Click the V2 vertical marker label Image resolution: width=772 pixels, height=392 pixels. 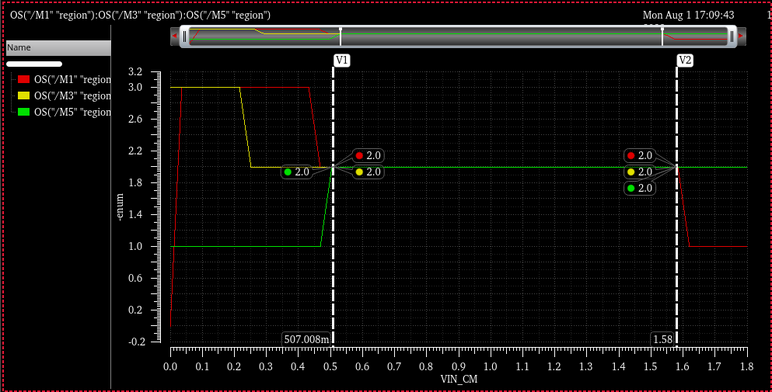[685, 61]
